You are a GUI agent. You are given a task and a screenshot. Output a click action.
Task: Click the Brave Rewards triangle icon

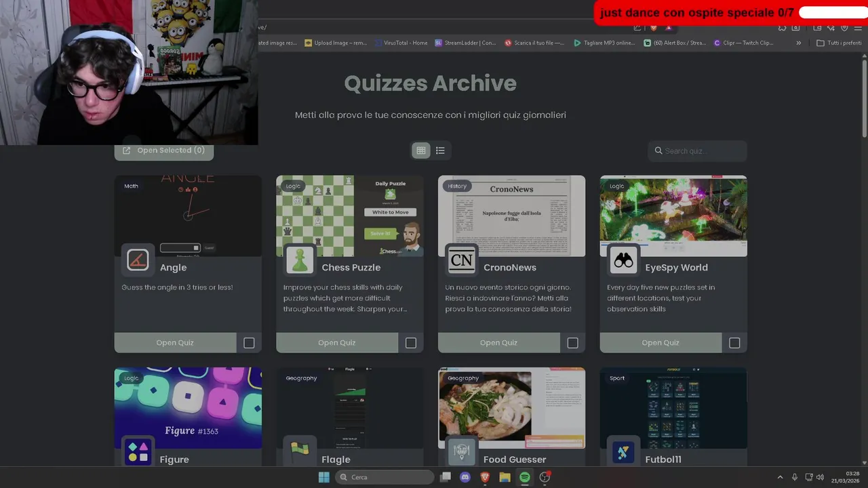(668, 28)
